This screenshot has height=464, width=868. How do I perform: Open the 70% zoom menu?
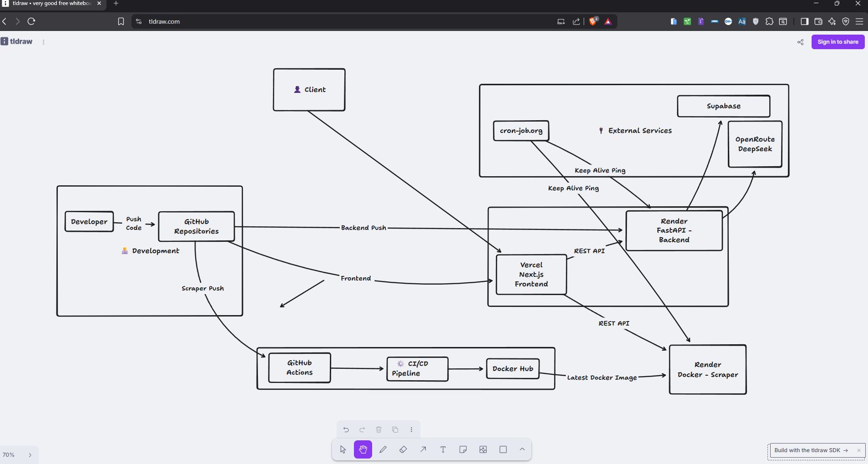[x=9, y=455]
